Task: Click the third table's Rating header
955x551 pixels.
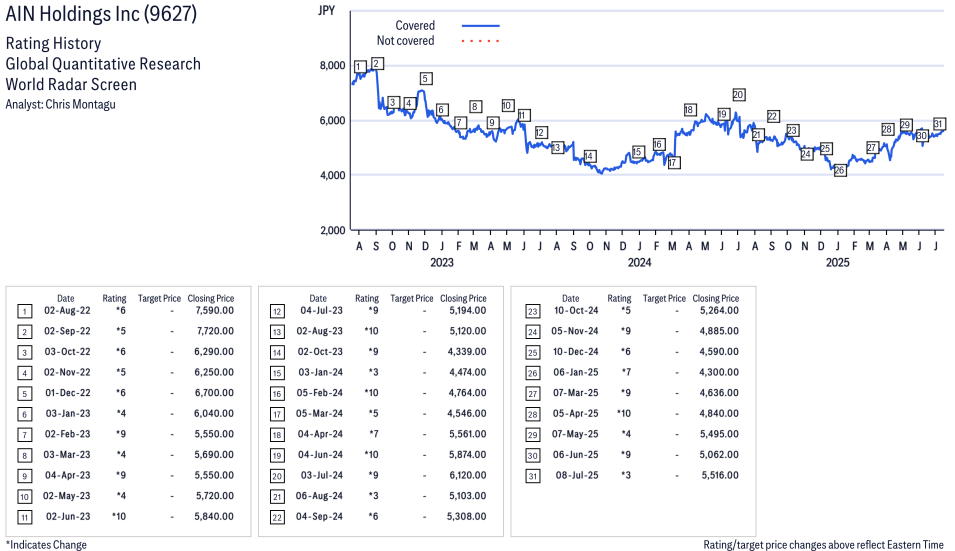Action: click(619, 298)
